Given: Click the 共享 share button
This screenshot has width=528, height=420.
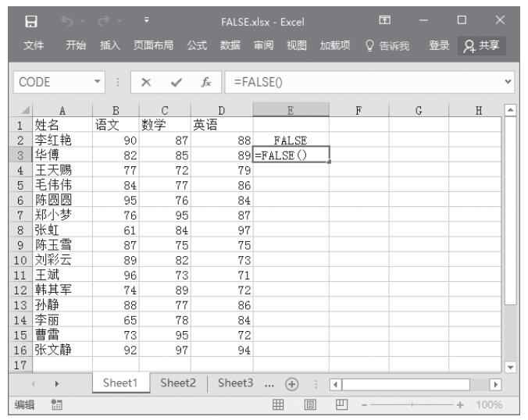Looking at the screenshot, I should (483, 46).
